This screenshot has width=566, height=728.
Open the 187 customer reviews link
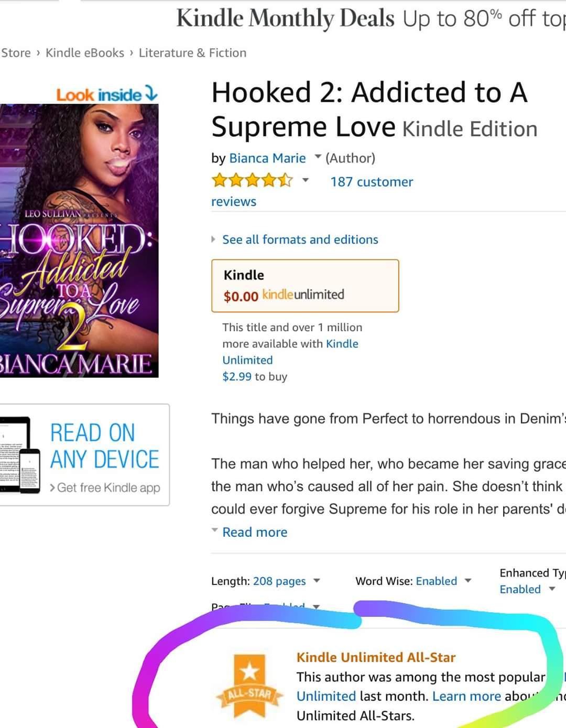[312, 192]
